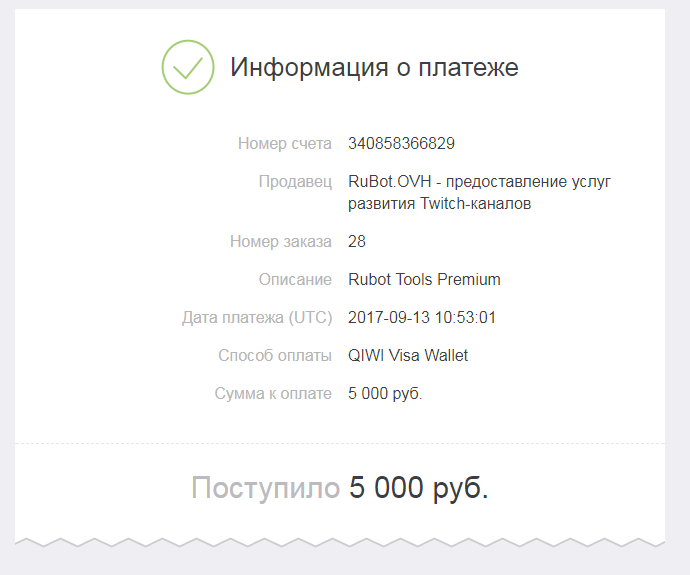The image size is (690, 575).
Task: Click the "Сумма к оплате" label
Action: [272, 394]
